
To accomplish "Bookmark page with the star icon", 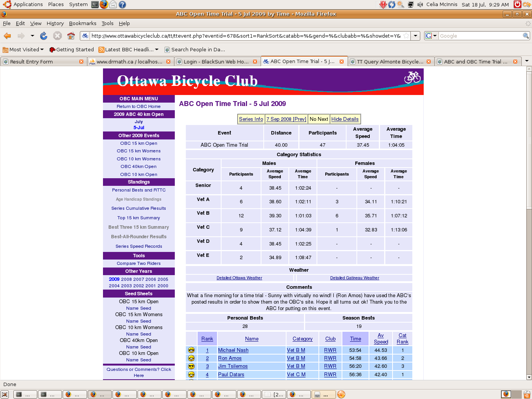I will pos(406,36).
